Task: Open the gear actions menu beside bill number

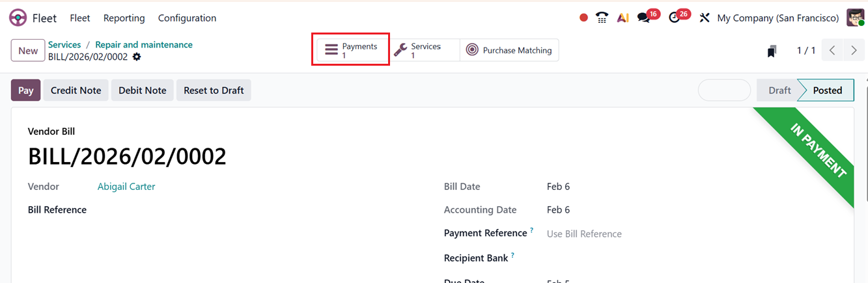Action: point(136,57)
